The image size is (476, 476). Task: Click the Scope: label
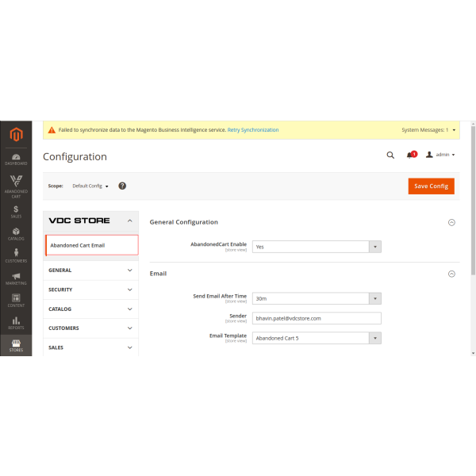(x=56, y=186)
